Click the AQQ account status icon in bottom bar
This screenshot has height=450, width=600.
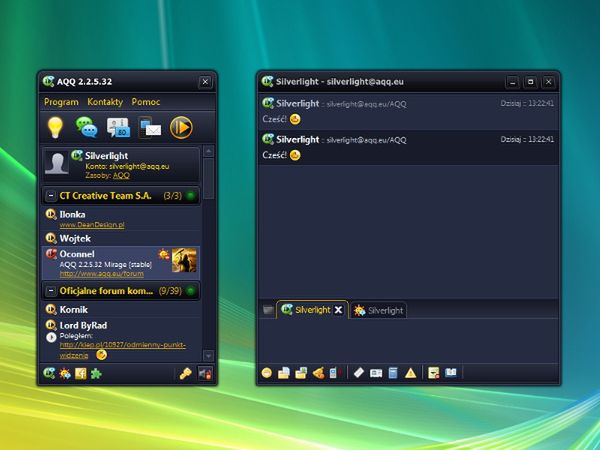(x=49, y=373)
